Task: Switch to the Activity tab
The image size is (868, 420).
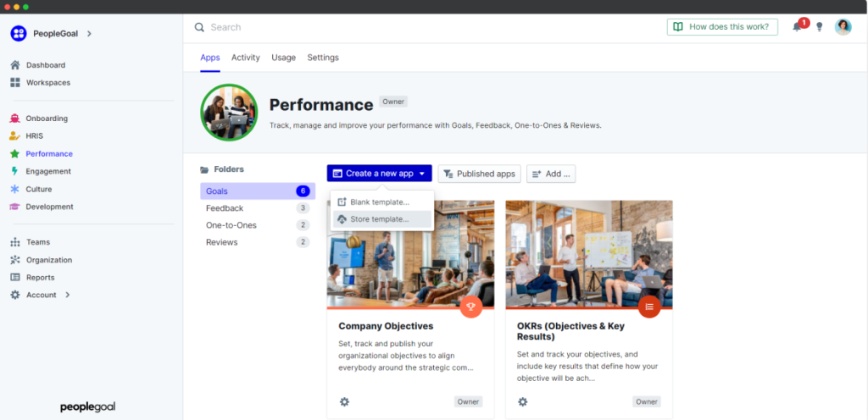Action: (x=246, y=58)
